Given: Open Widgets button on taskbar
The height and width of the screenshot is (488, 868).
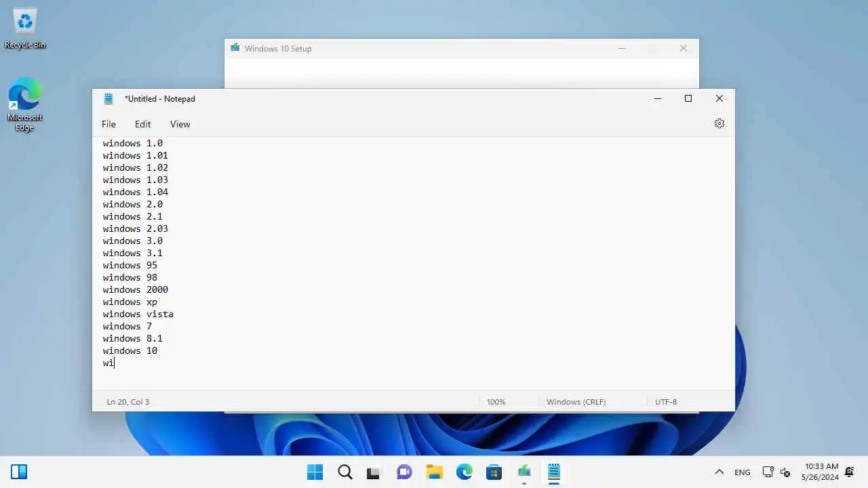Looking at the screenshot, I should pos(19,472).
